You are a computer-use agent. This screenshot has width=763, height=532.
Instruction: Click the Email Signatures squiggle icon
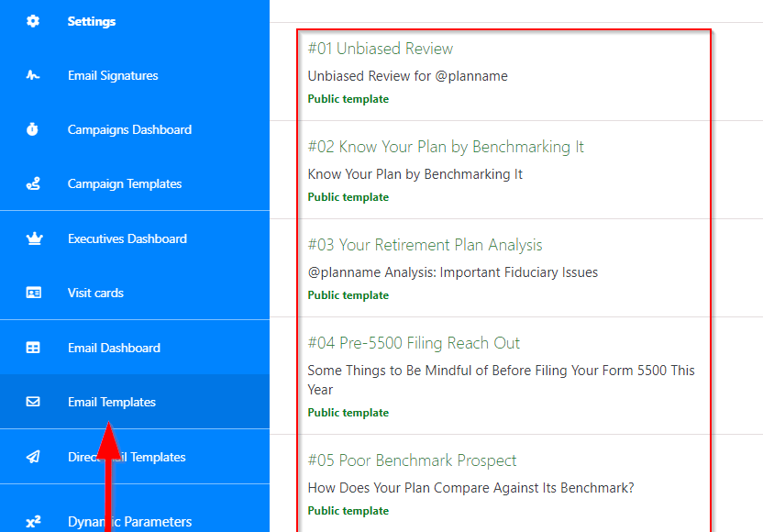coord(33,75)
